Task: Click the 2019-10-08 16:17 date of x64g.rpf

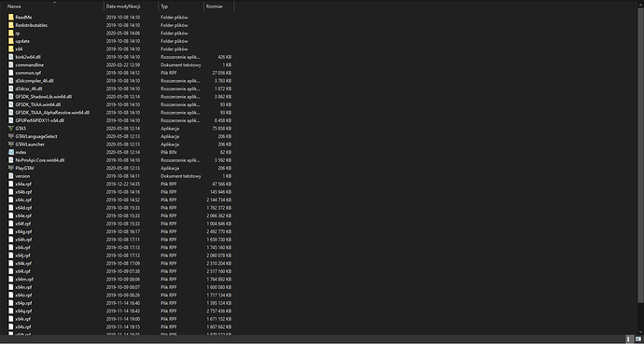Action: point(123,231)
